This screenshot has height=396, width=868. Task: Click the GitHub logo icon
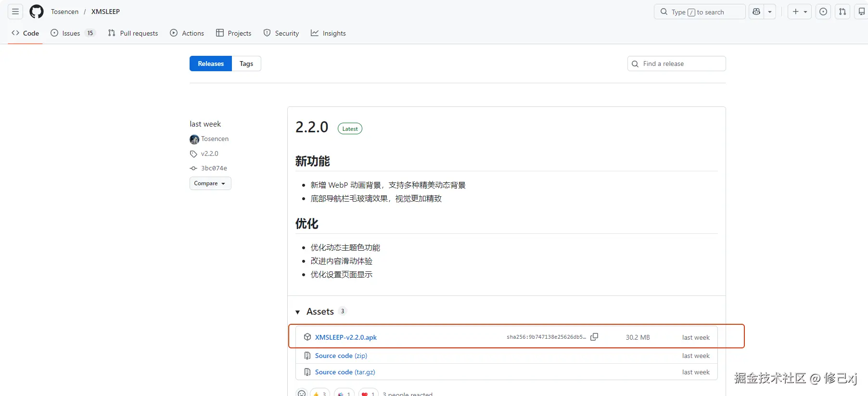(x=37, y=12)
